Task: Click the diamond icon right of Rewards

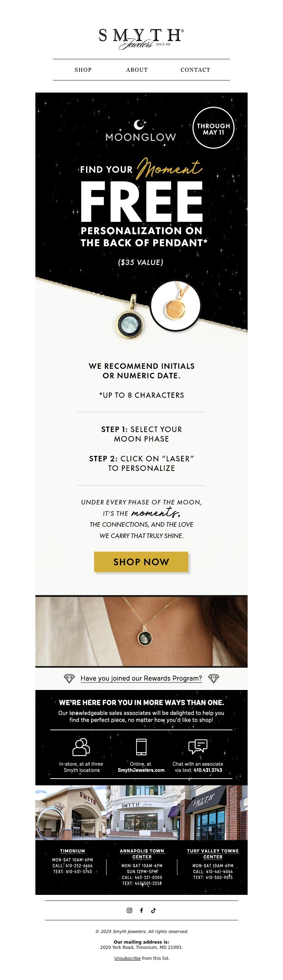Action: tap(214, 678)
